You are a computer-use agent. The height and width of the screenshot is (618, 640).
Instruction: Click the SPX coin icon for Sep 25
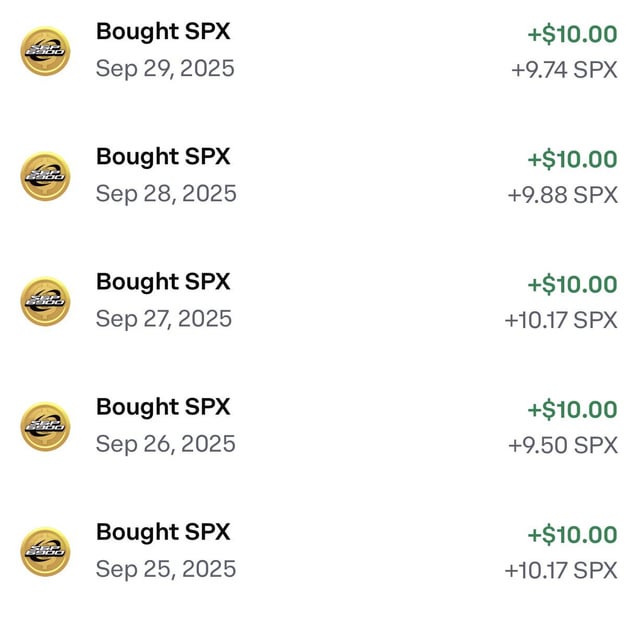(x=45, y=551)
